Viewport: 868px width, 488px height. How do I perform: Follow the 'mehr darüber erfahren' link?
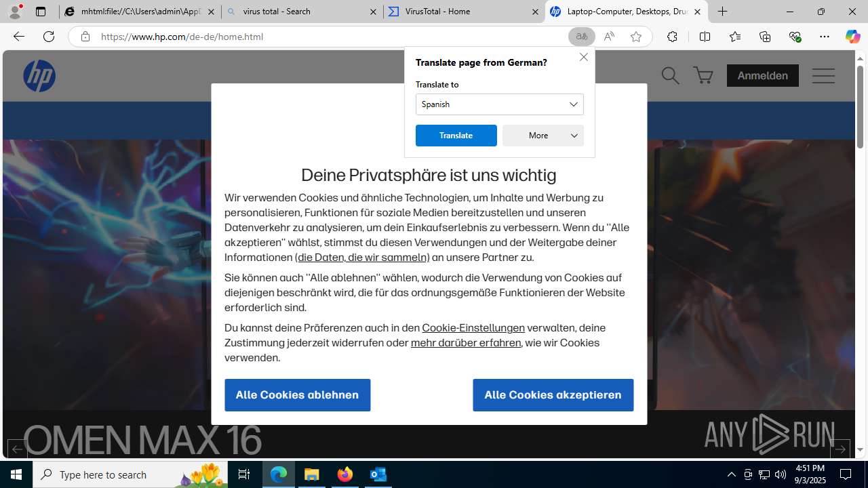click(x=466, y=343)
